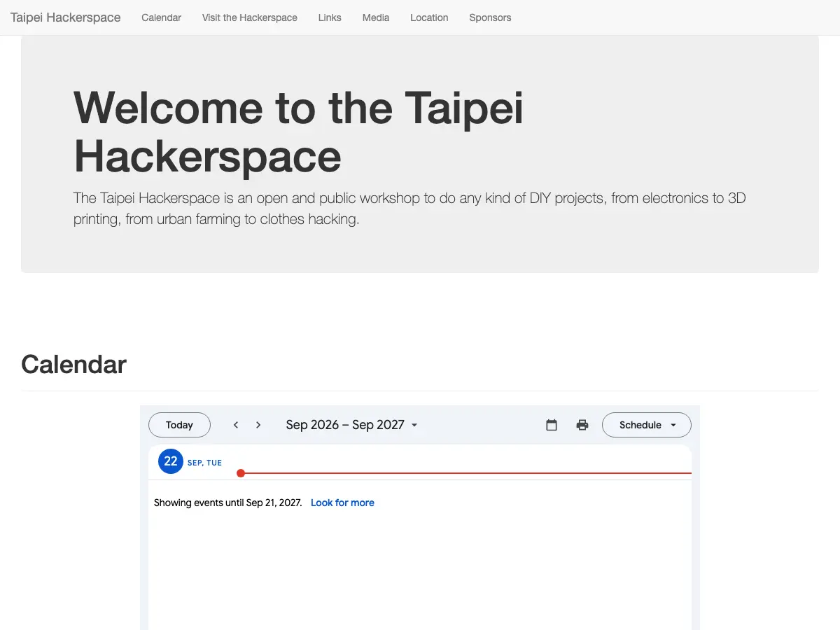Click the Look for more link
This screenshot has height=630, width=840.
pyautogui.click(x=342, y=503)
